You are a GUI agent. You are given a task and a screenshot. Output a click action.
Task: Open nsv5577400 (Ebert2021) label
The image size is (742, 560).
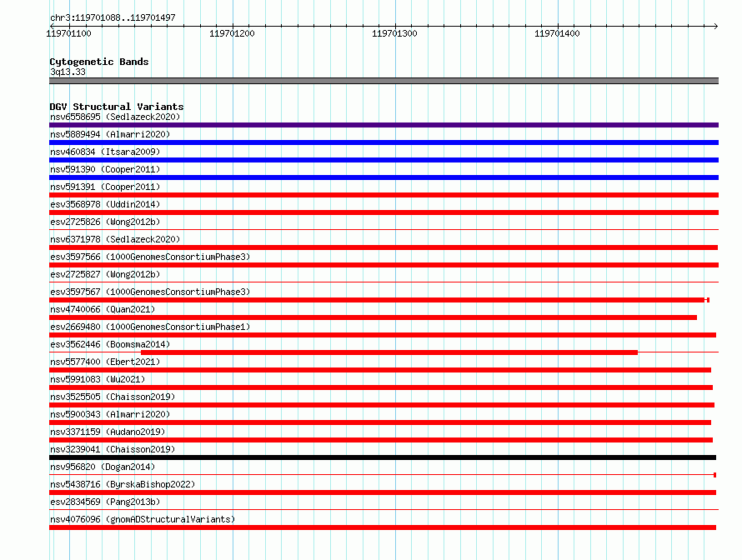[x=105, y=362]
